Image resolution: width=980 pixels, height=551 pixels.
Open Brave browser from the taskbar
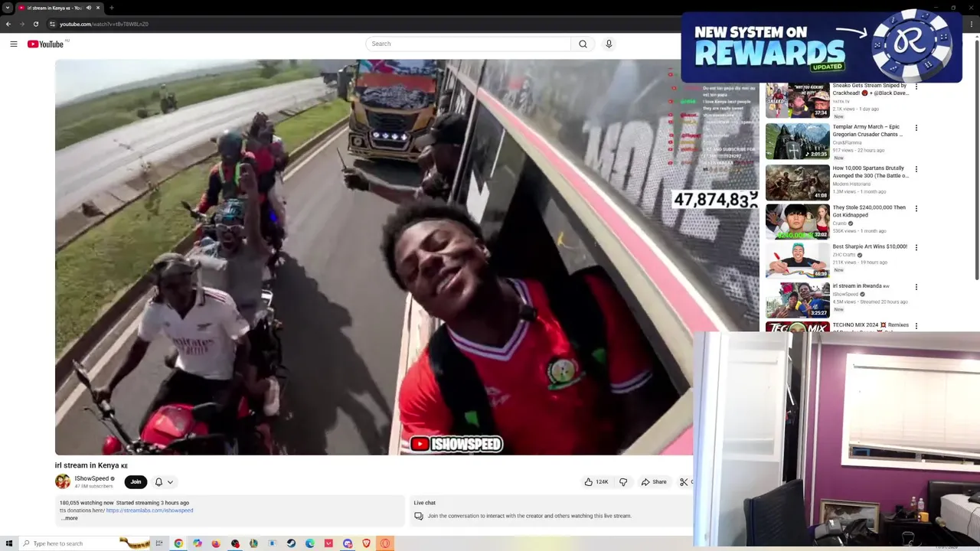pos(366,543)
